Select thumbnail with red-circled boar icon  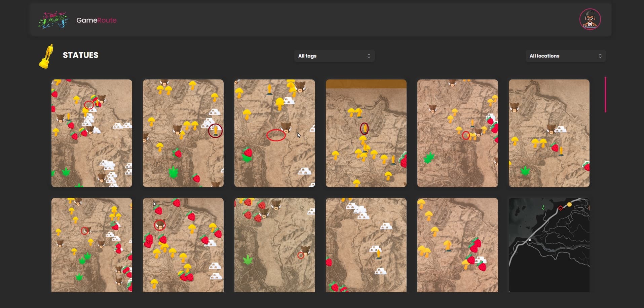(183, 245)
